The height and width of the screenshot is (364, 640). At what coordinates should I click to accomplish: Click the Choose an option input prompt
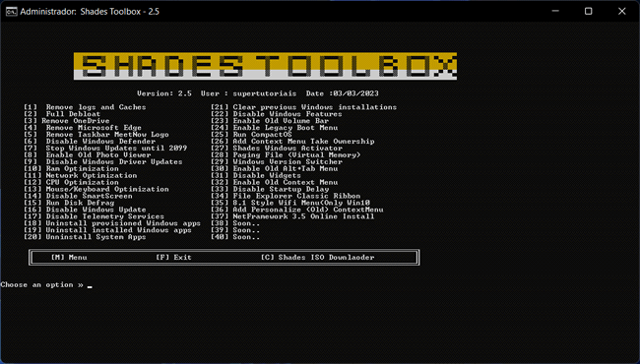(46, 285)
